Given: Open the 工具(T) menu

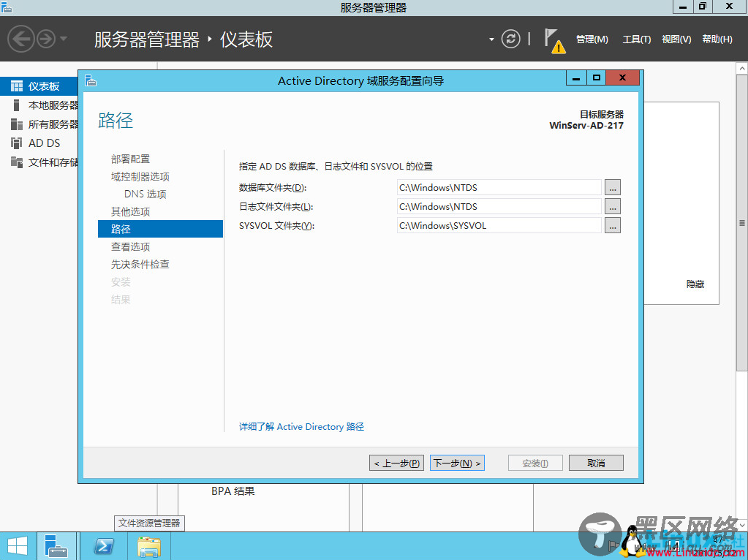Looking at the screenshot, I should click(636, 39).
